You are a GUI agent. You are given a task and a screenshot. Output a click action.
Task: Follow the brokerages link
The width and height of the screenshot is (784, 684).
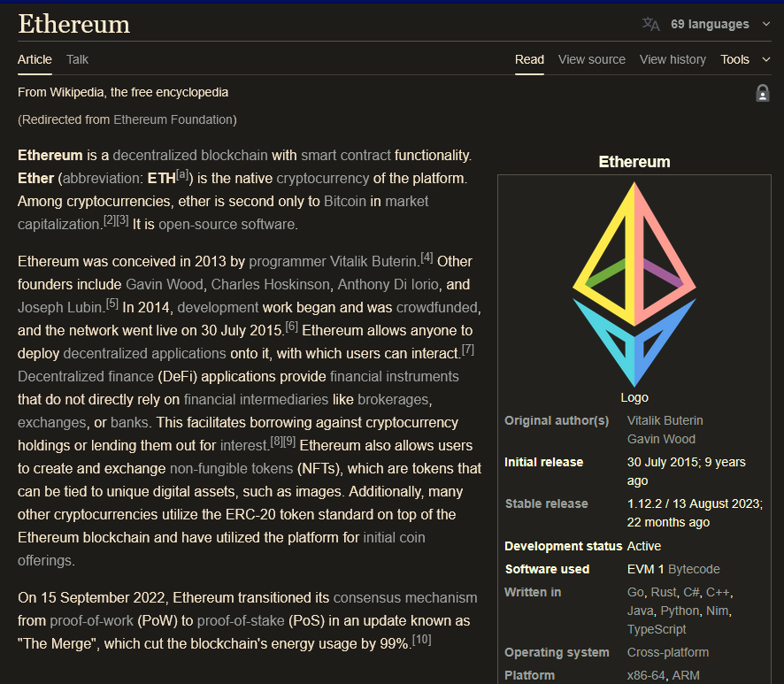[393, 399]
